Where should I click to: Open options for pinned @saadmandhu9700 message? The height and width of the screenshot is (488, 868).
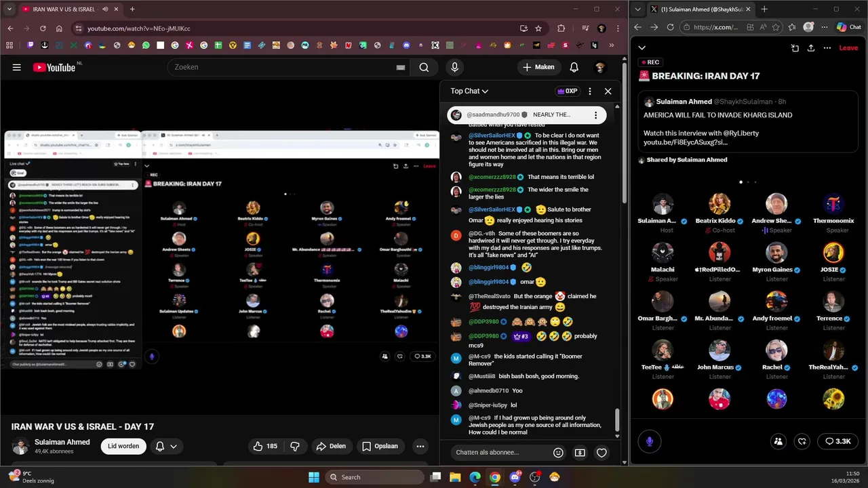pos(595,115)
